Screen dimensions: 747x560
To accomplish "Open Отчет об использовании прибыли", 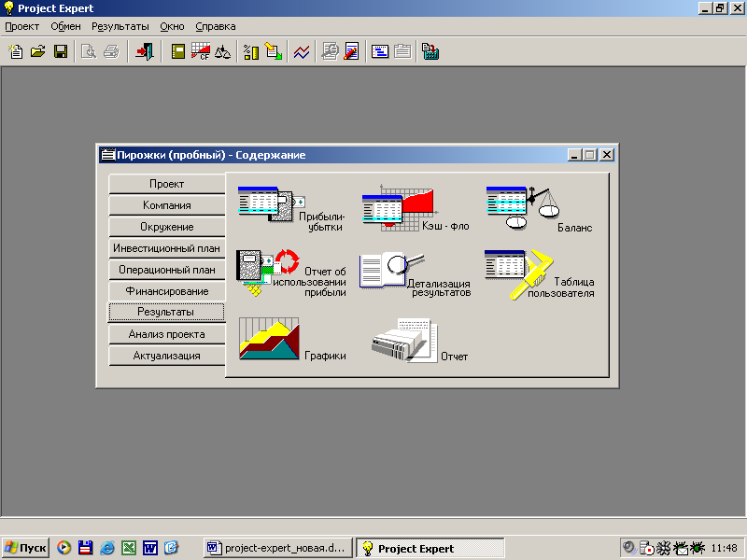I will [291, 273].
